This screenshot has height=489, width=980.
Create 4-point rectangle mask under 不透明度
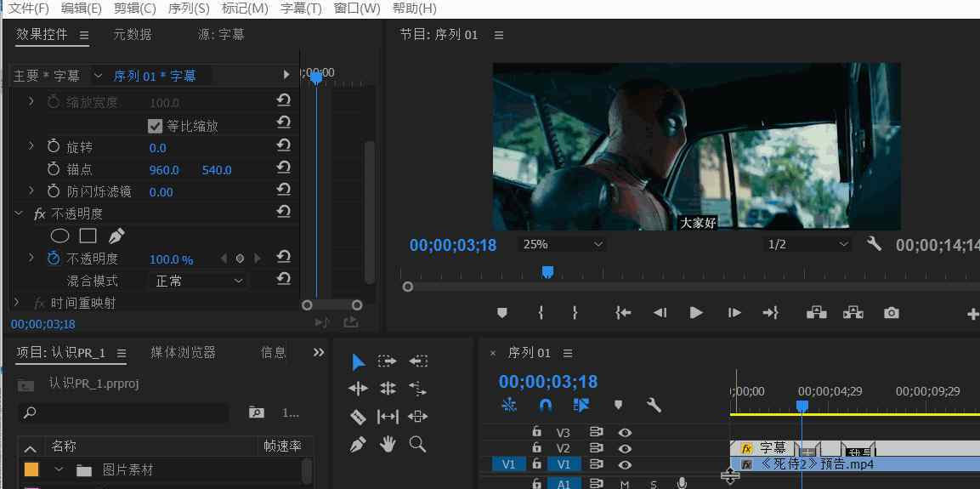[x=88, y=236]
